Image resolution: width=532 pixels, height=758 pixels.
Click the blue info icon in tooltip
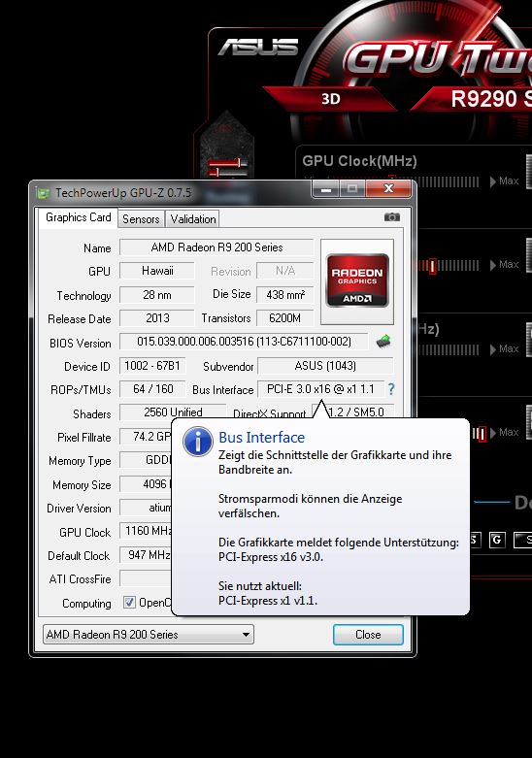tap(197, 442)
